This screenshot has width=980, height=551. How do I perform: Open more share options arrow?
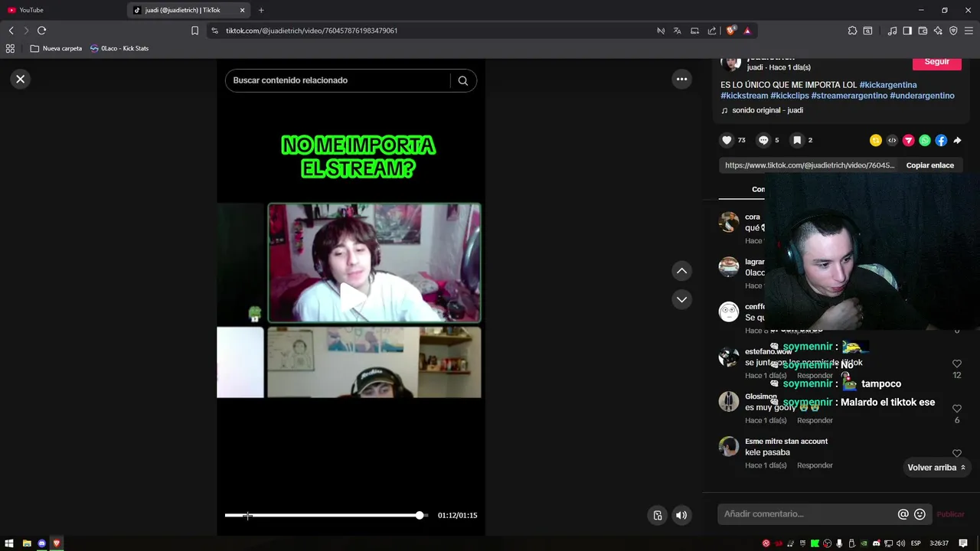[957, 140]
